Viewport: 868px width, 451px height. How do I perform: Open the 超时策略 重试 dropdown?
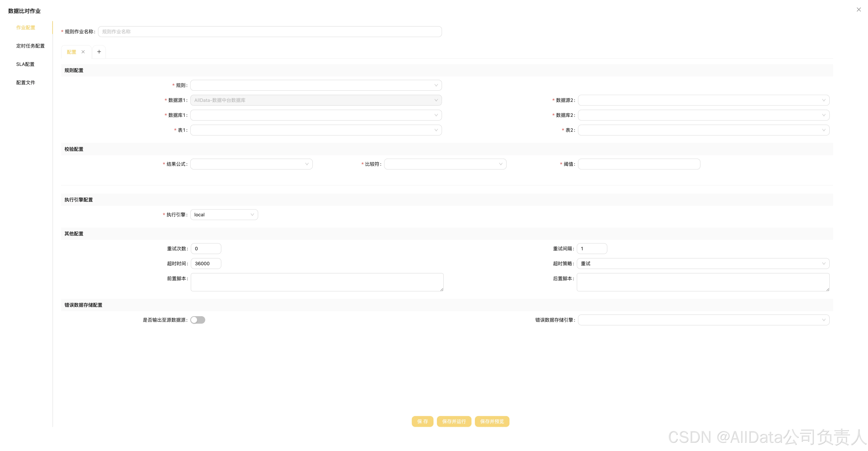(703, 264)
